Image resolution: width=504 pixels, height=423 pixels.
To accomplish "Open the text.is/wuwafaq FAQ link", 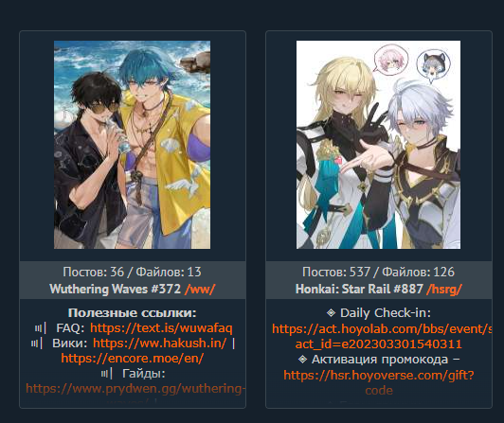I will tap(161, 328).
